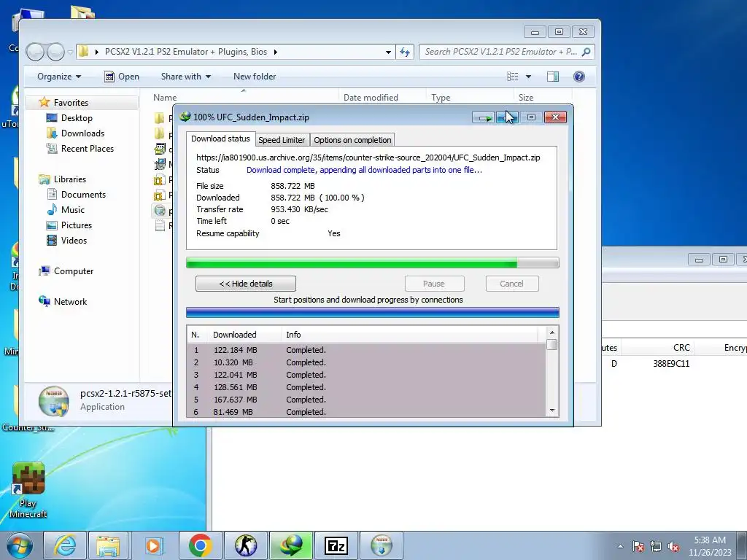747x560 pixels.
Task: Show hidden system tray icons
Action: point(620,546)
